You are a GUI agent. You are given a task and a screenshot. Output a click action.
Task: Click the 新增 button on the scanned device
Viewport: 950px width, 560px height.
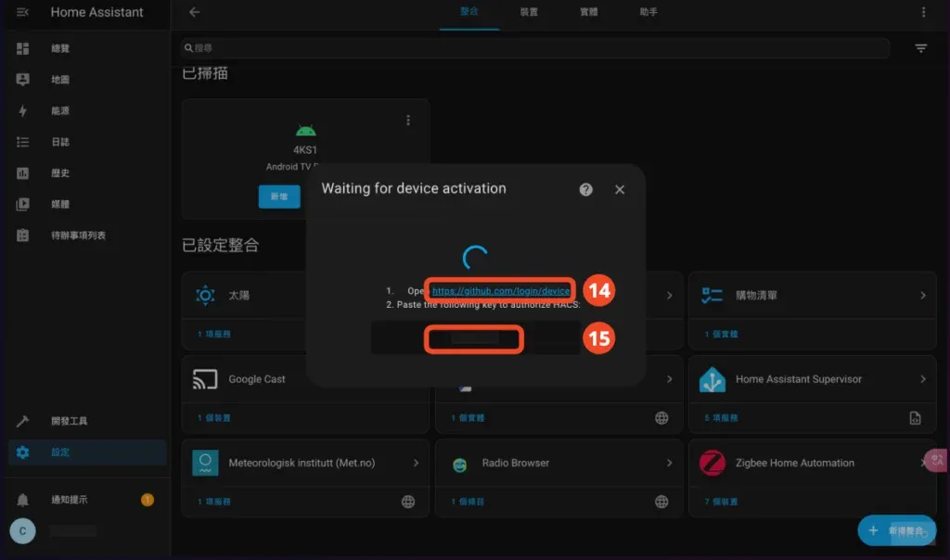279,197
